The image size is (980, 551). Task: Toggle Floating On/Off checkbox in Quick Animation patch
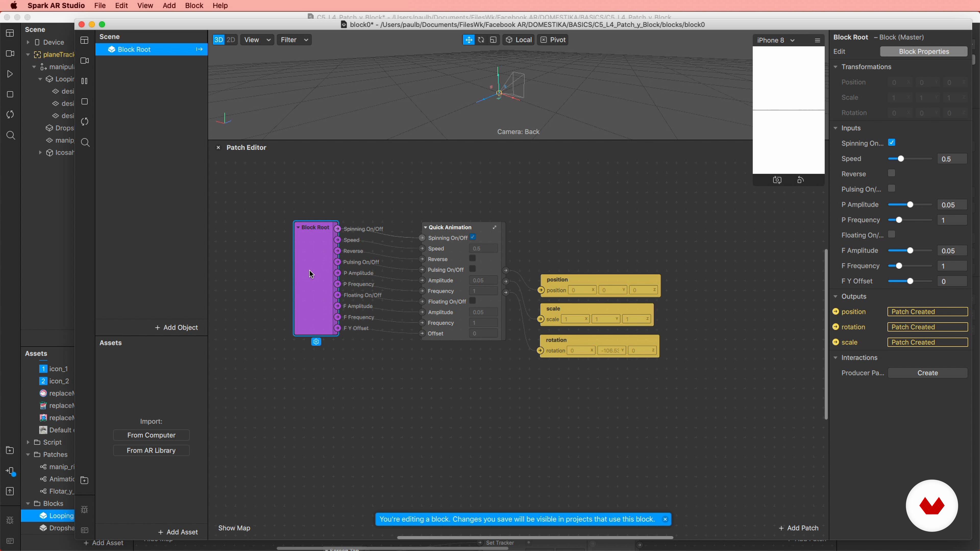(x=472, y=301)
